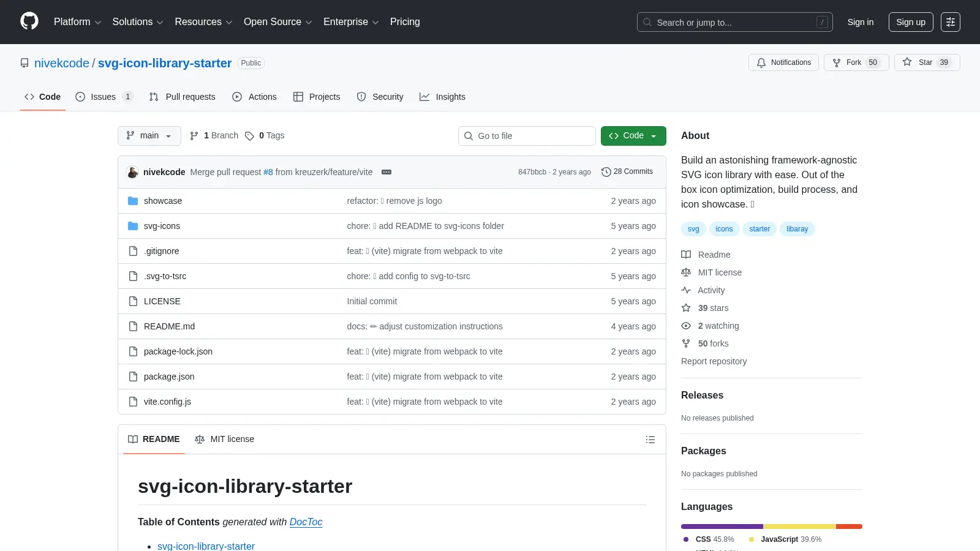Click the red segment of language bar
This screenshot has width=980, height=551.
849,527
